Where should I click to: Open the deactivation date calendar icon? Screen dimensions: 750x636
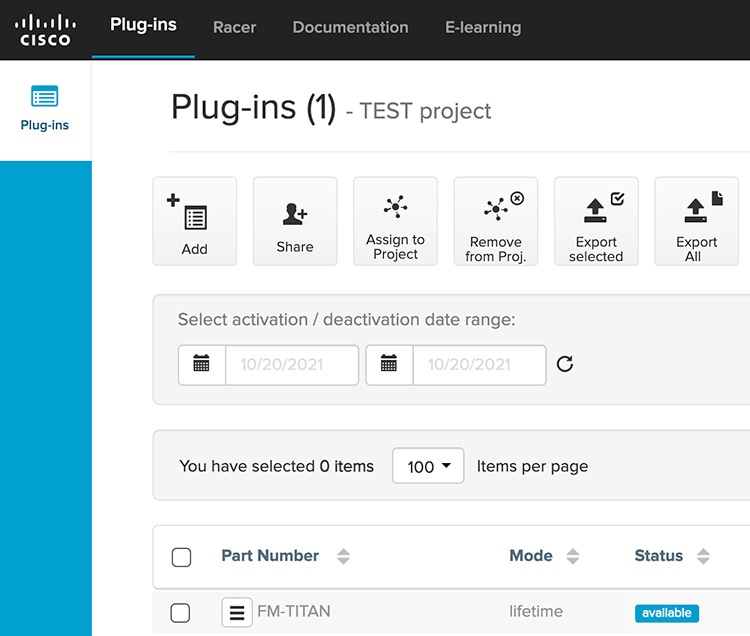click(x=389, y=364)
